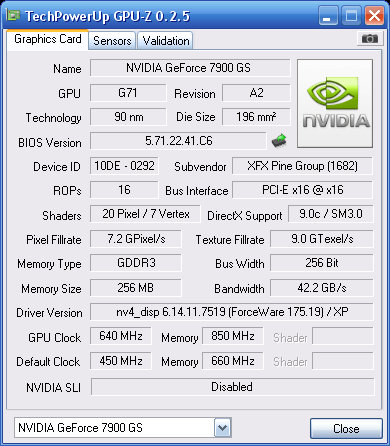Viewport: 390px width, 446px height.
Task: Click the Name field showing GeForce 7900 GS
Action: click(x=190, y=68)
